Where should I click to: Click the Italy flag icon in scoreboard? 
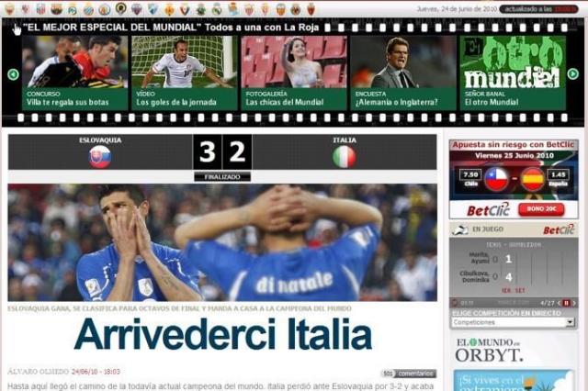(345, 157)
